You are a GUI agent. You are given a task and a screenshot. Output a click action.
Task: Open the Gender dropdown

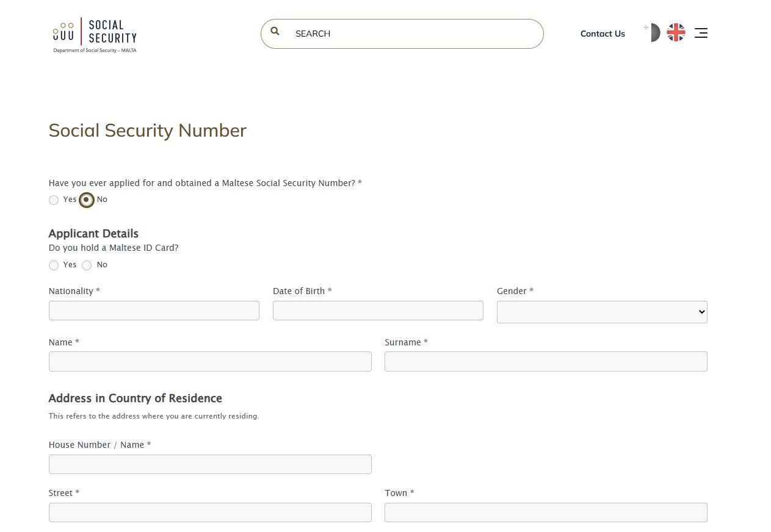click(x=602, y=312)
